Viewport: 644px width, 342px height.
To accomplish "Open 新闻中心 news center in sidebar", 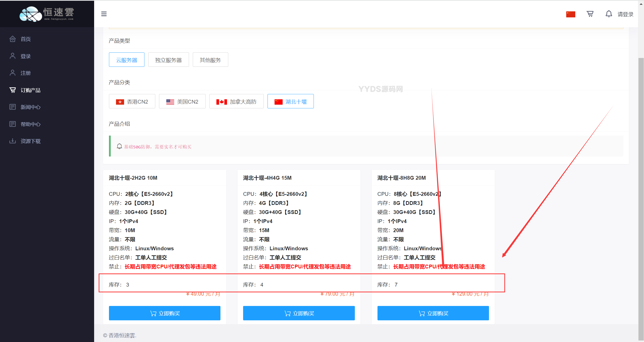I will tap(30, 107).
